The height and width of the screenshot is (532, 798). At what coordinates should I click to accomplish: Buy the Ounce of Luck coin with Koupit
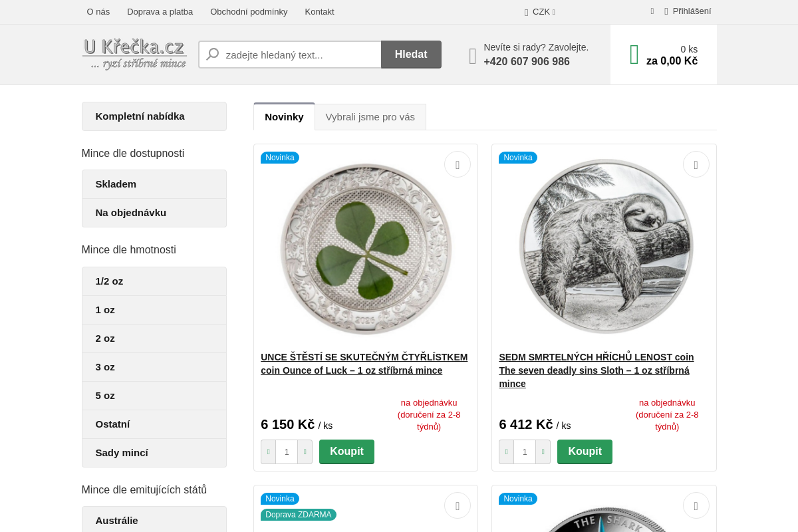[x=346, y=452]
